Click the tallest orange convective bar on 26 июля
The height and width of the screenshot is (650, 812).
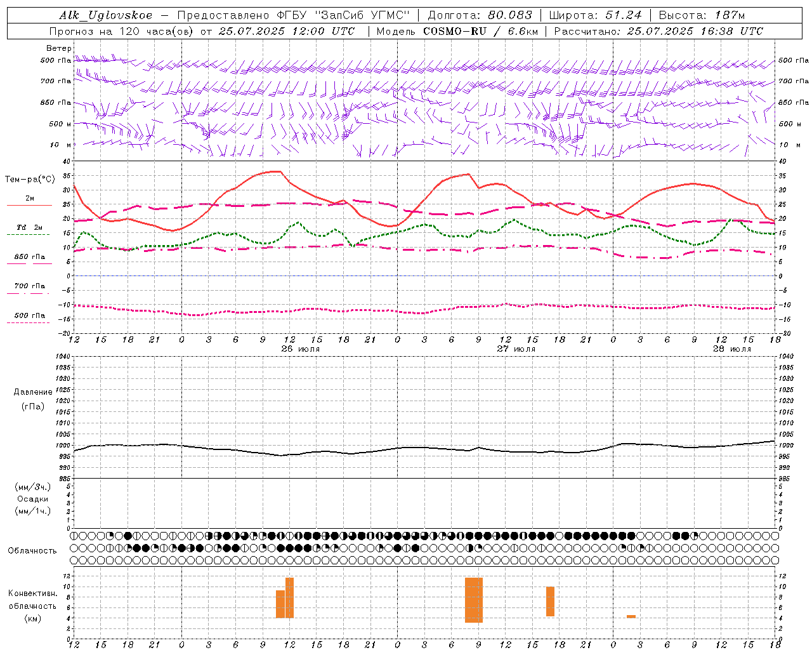[x=290, y=598]
